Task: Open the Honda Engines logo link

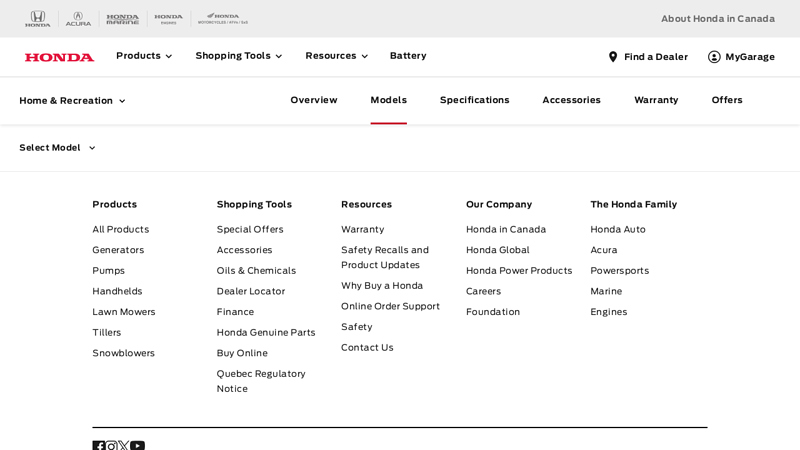Action: point(168,18)
